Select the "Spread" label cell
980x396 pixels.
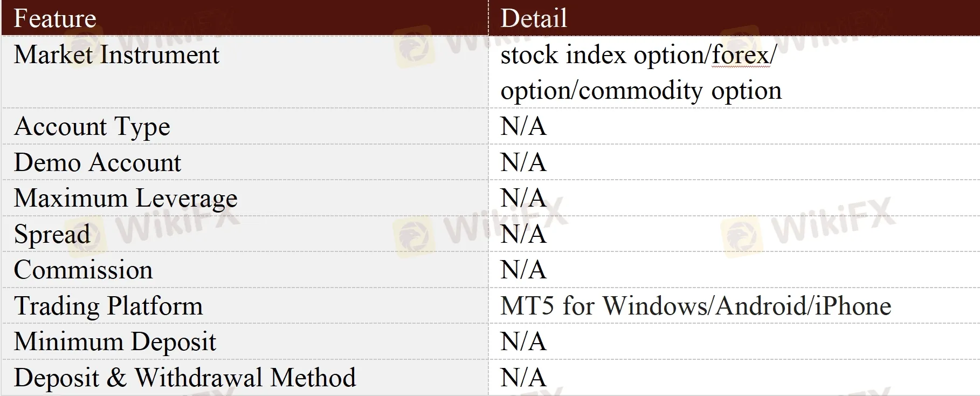[52, 234]
